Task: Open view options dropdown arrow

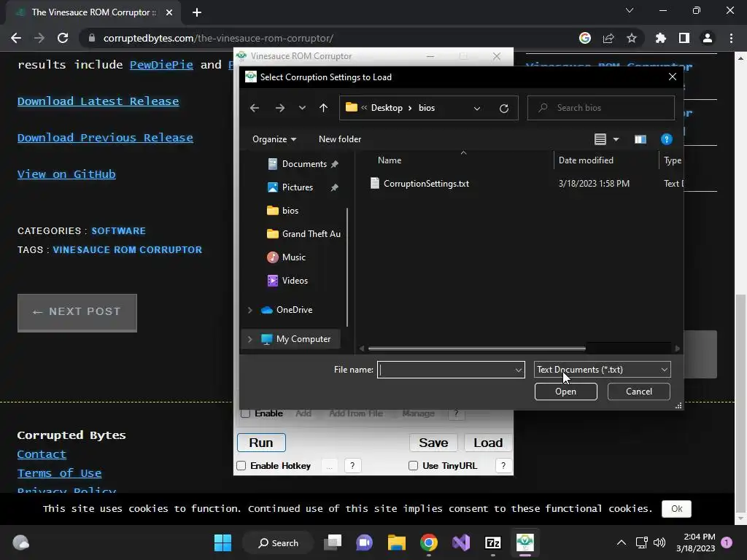Action: pos(616,139)
